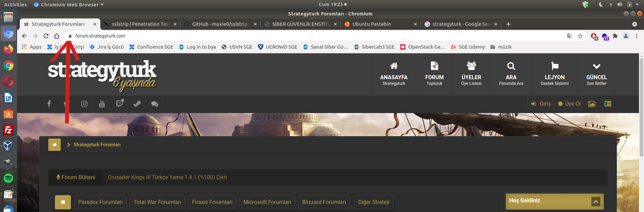
Task: Open the Steam icon link
Action: pos(137,104)
